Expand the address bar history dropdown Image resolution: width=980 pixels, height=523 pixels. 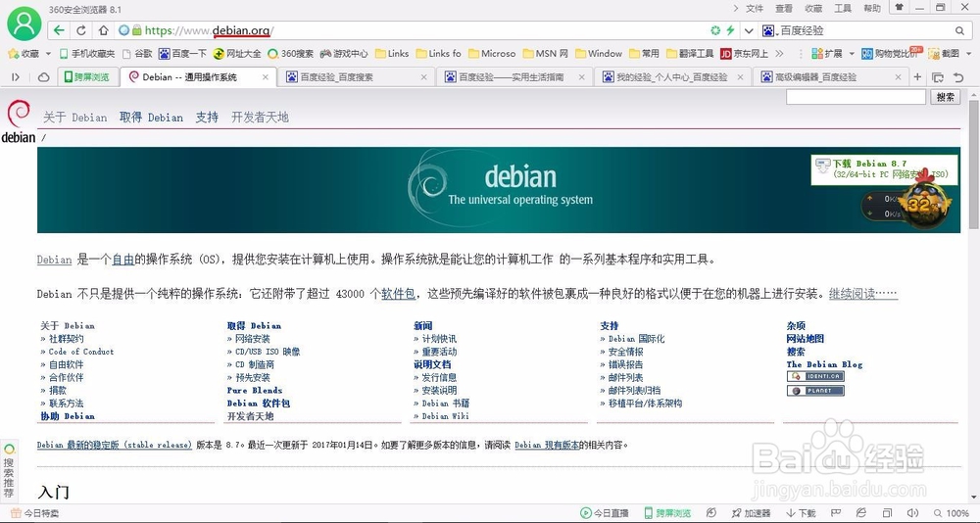tap(749, 30)
